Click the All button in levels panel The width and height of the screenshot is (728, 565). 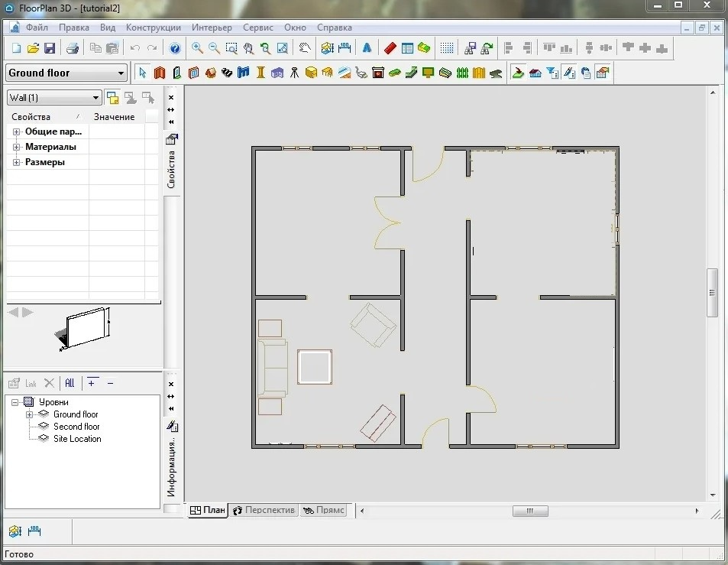[x=70, y=383]
